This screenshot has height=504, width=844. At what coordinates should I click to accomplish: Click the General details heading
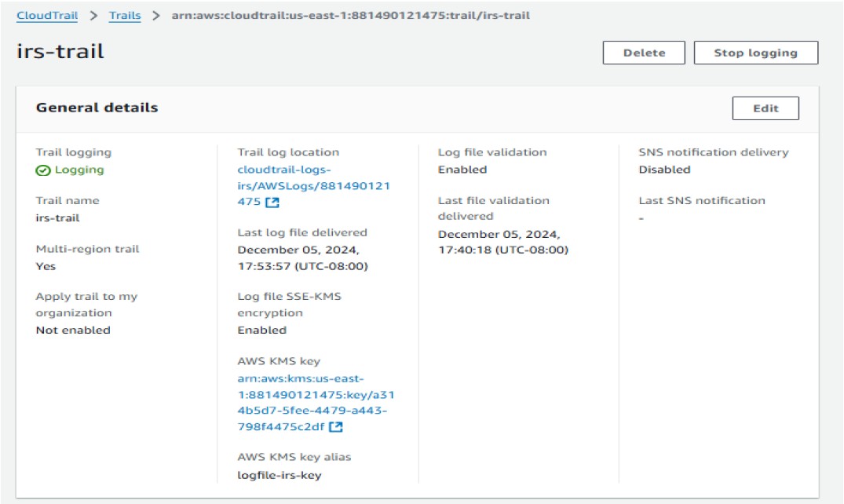(x=97, y=108)
